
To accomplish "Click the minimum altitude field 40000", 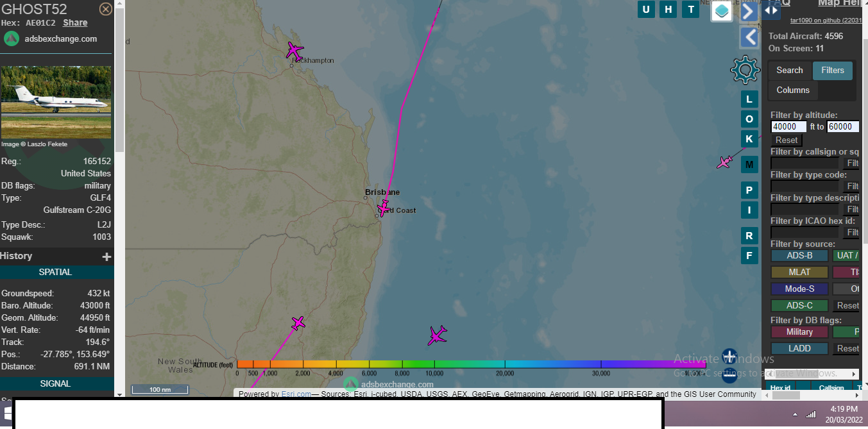I will (788, 127).
